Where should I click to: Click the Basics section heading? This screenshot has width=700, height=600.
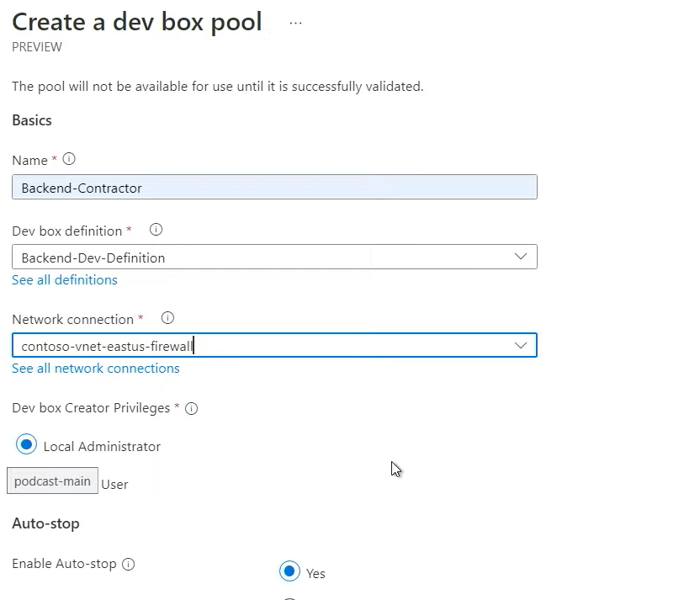pos(32,120)
